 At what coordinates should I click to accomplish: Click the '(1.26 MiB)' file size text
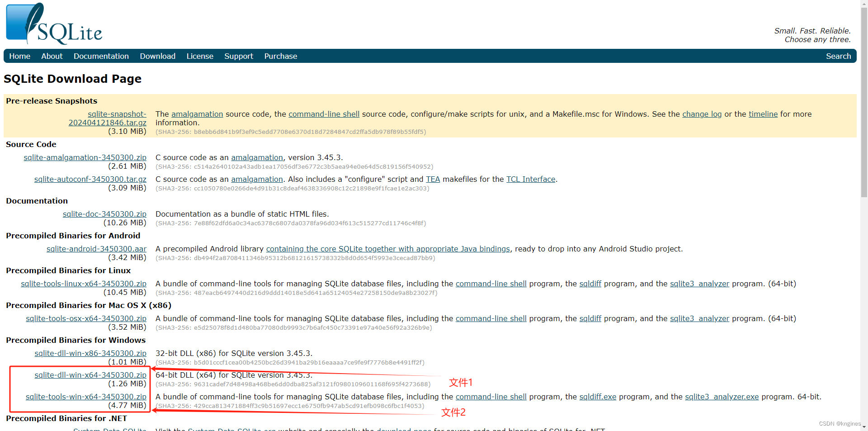[127, 384]
